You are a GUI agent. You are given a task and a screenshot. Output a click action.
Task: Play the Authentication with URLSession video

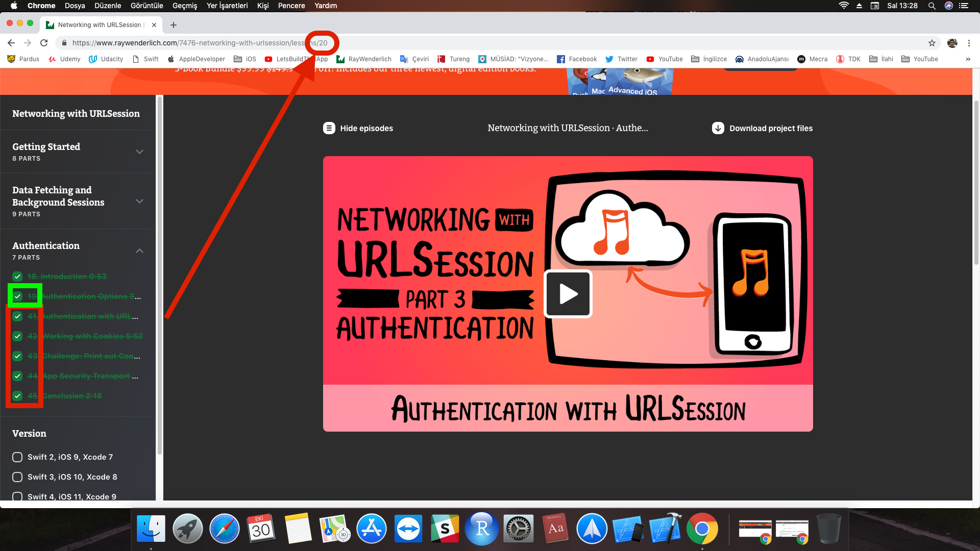point(568,294)
